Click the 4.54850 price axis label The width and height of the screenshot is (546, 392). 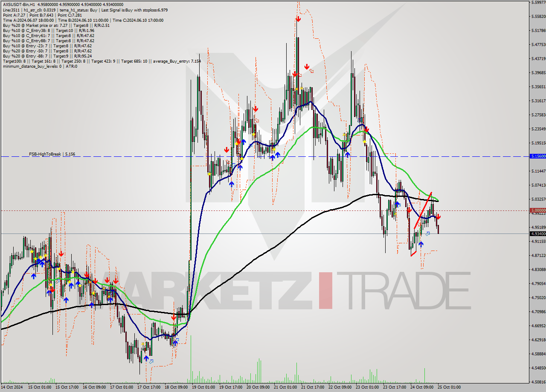(x=538, y=368)
